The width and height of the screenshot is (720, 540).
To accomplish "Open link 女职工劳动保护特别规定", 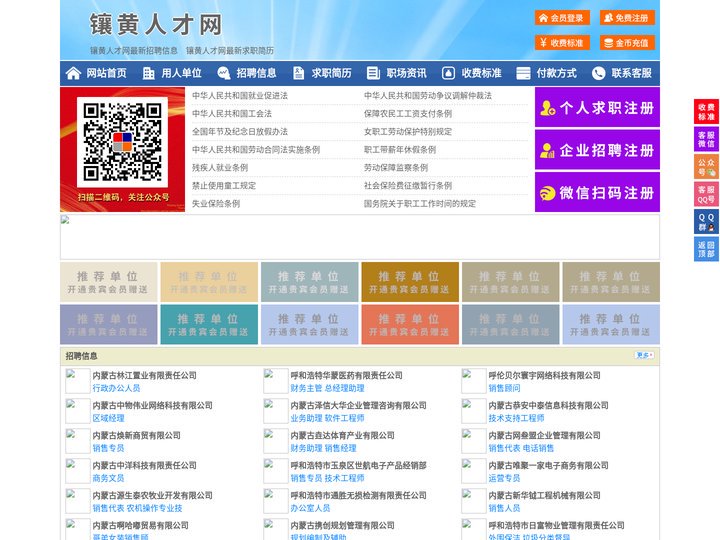I will click(408, 131).
